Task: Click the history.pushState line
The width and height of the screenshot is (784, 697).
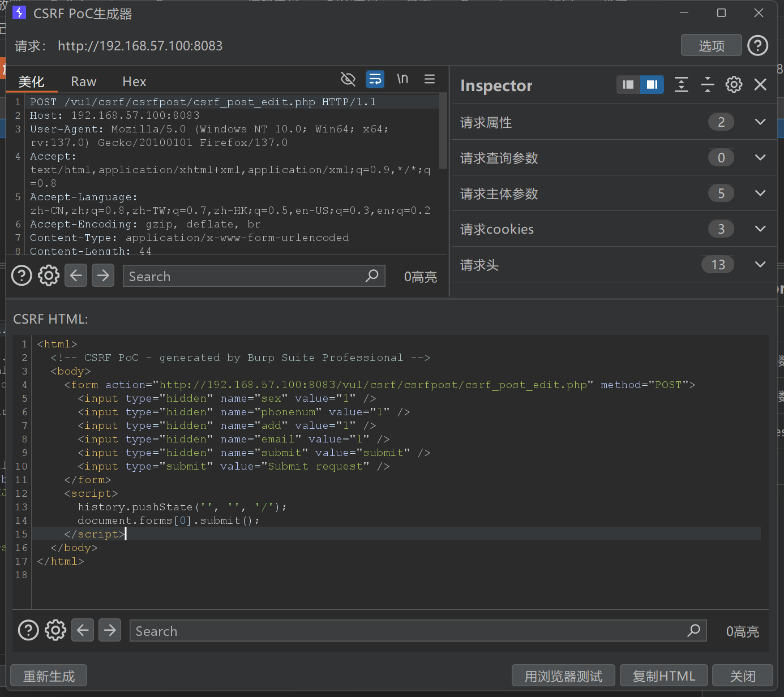Action: click(x=182, y=507)
